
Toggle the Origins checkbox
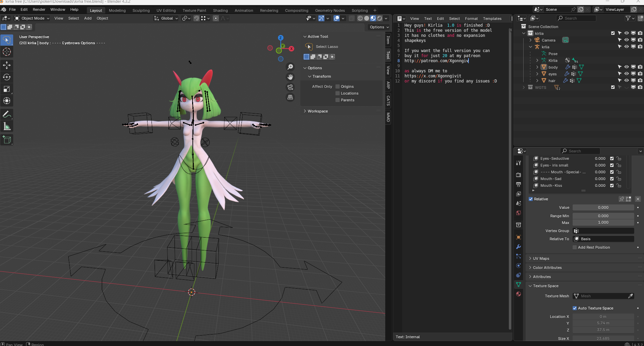click(x=338, y=86)
